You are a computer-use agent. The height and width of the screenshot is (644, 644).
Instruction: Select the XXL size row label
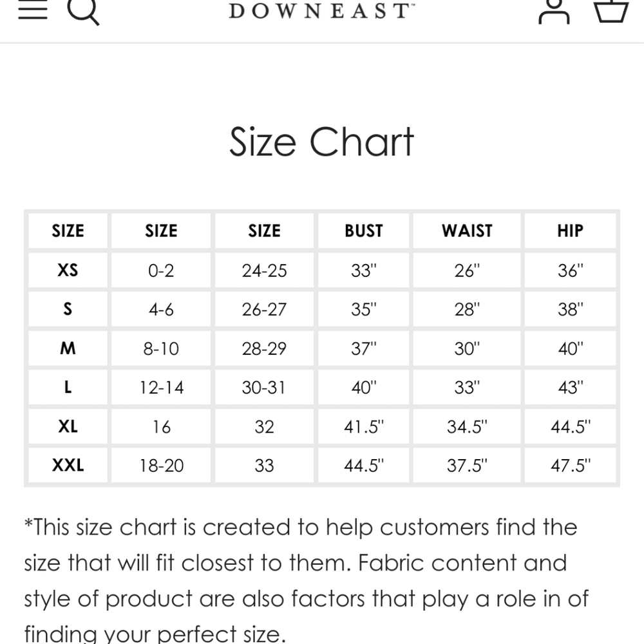[68, 466]
